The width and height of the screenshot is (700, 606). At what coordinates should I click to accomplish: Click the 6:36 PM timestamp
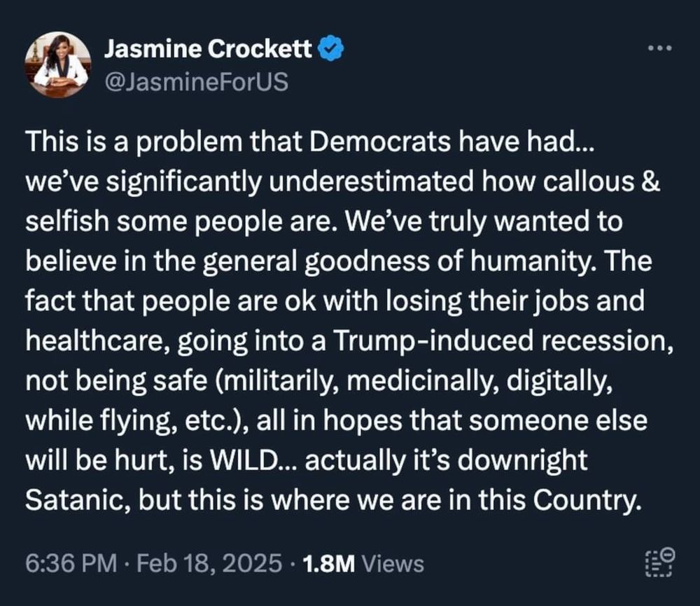[x=71, y=563]
